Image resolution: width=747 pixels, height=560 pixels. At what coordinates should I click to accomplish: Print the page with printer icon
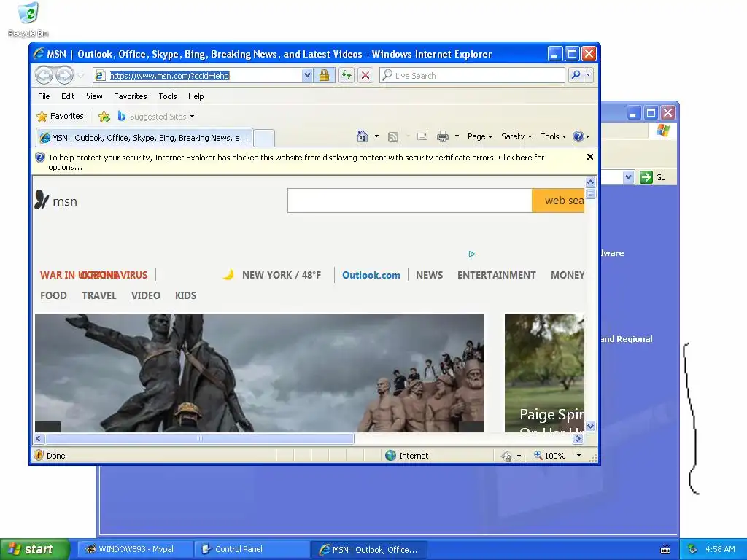[443, 136]
